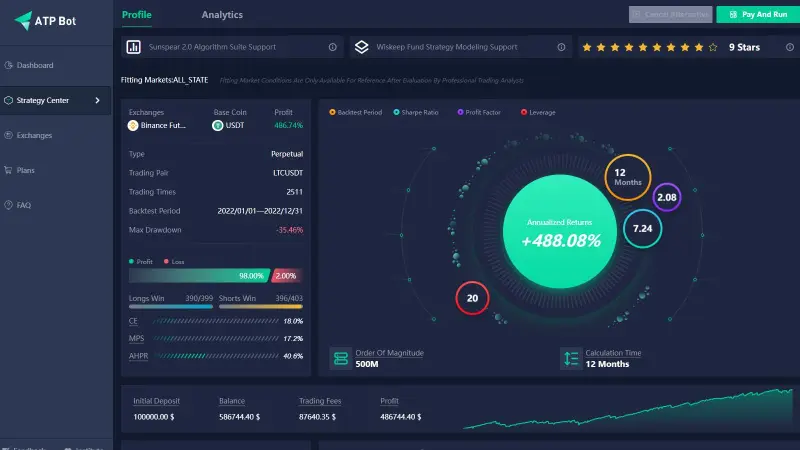
Task: Expand Strategy Center with chevron arrow
Action: click(97, 100)
